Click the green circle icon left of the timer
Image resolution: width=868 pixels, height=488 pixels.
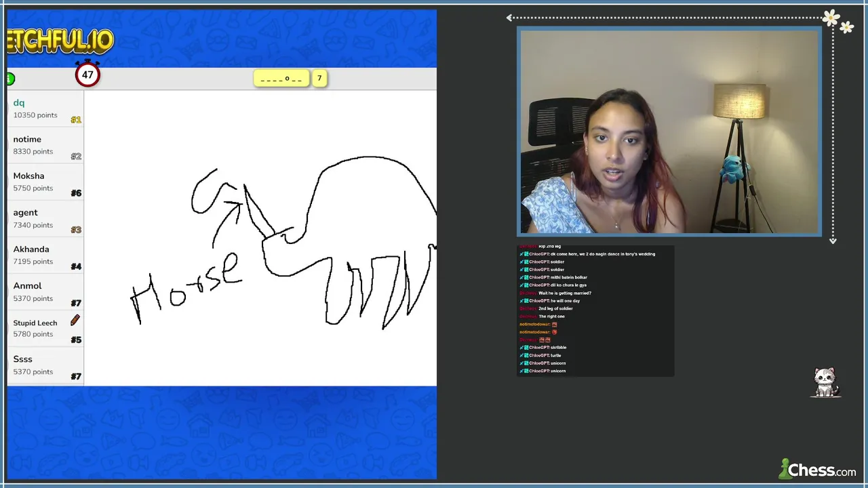(x=10, y=79)
